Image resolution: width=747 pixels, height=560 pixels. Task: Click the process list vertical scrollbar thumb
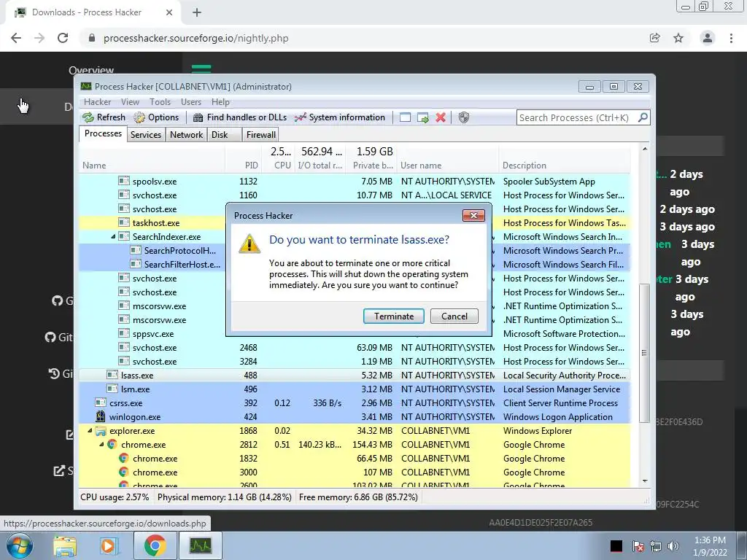pos(644,353)
